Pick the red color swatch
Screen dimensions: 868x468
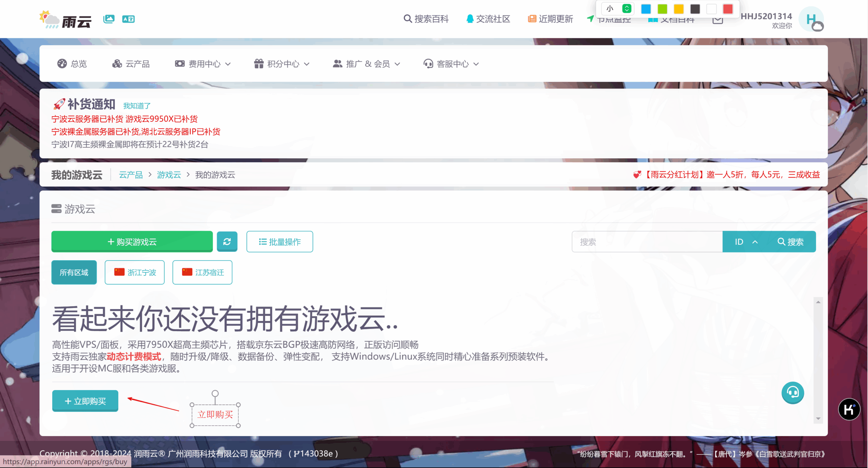728,9
